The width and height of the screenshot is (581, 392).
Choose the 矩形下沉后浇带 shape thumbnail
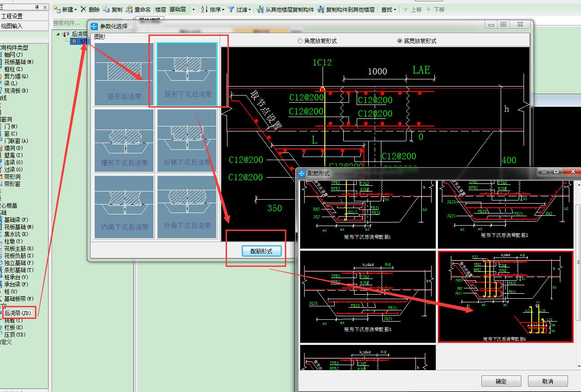(x=187, y=74)
